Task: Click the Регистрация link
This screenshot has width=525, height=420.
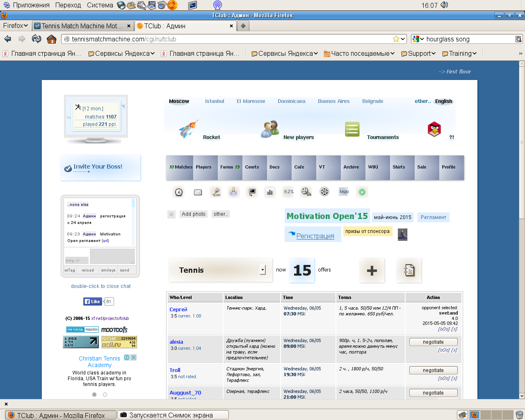Action: [315, 236]
